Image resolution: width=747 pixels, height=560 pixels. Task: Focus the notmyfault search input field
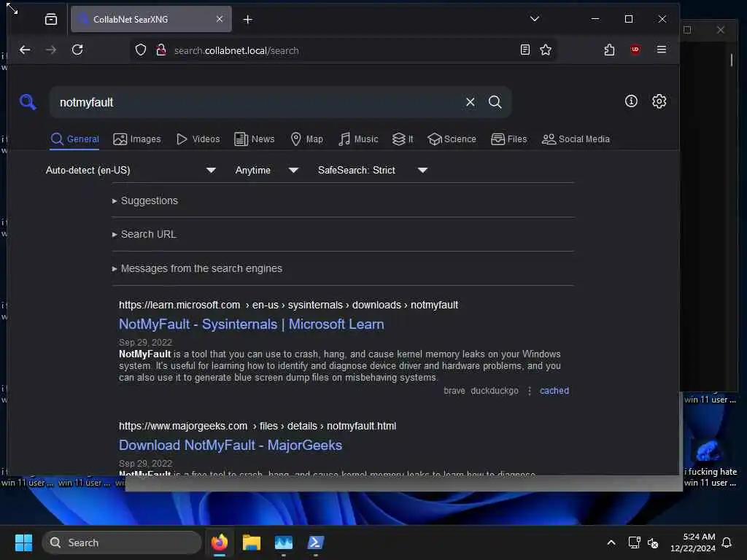pos(258,102)
